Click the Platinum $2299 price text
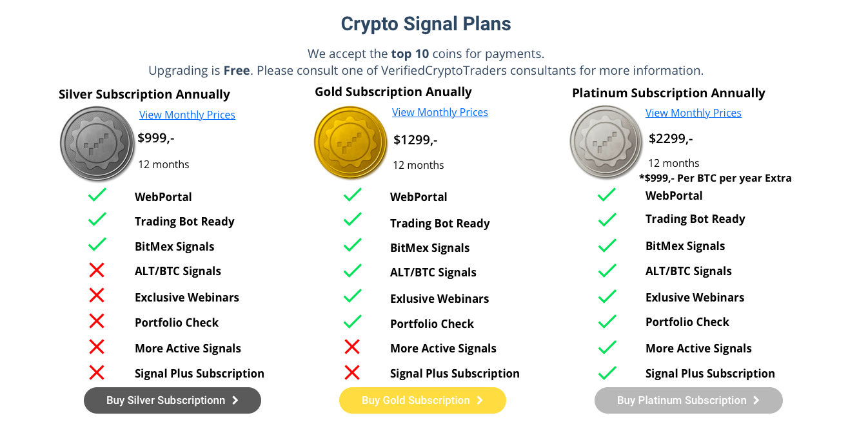The width and height of the screenshot is (868, 422). click(671, 138)
